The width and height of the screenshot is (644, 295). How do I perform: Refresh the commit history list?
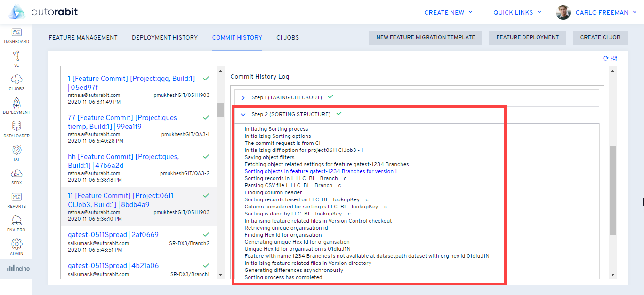coord(607,57)
